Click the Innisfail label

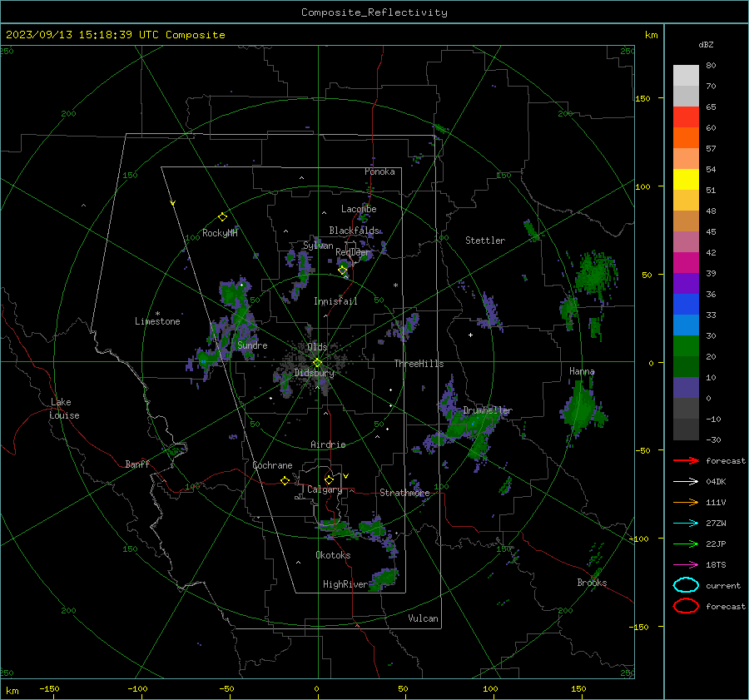coord(335,301)
